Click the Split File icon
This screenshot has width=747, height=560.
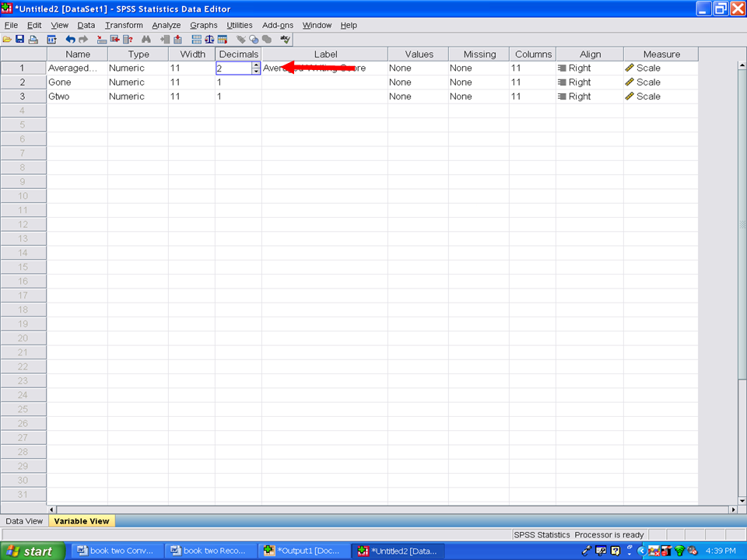[196, 39]
